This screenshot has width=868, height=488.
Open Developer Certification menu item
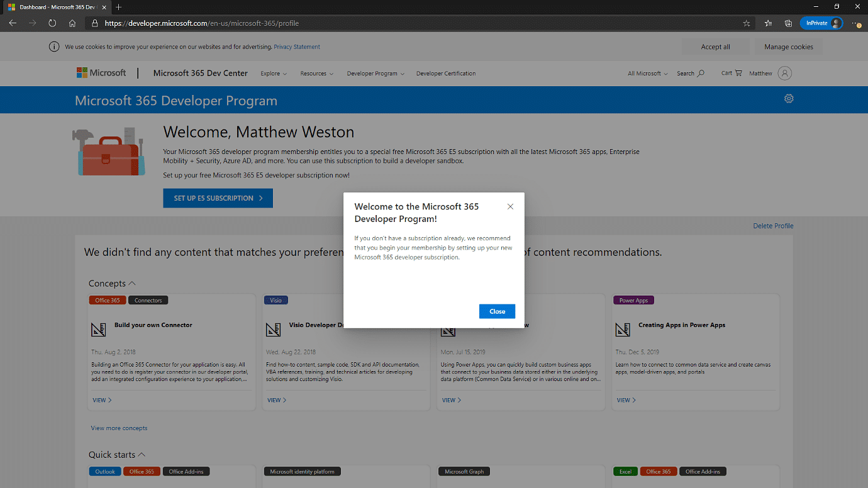tap(446, 74)
